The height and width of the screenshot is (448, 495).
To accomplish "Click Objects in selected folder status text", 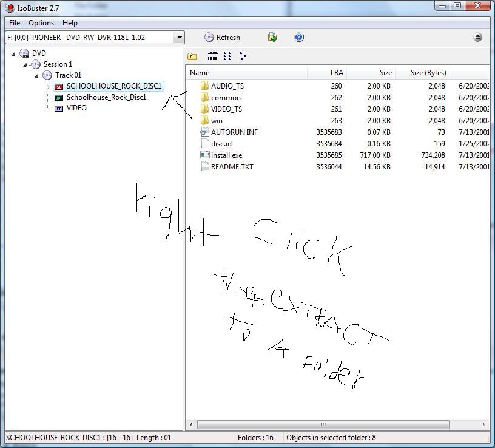I will 331,438.
